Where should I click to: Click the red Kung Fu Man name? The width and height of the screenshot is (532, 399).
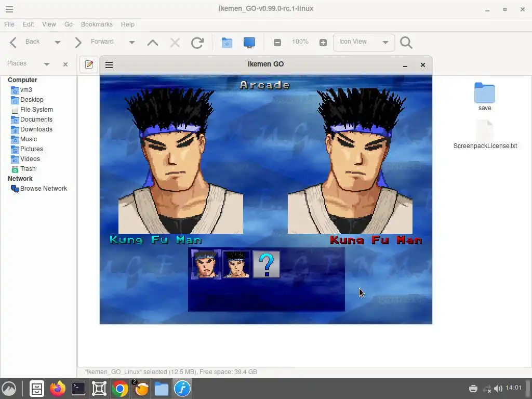click(x=376, y=240)
